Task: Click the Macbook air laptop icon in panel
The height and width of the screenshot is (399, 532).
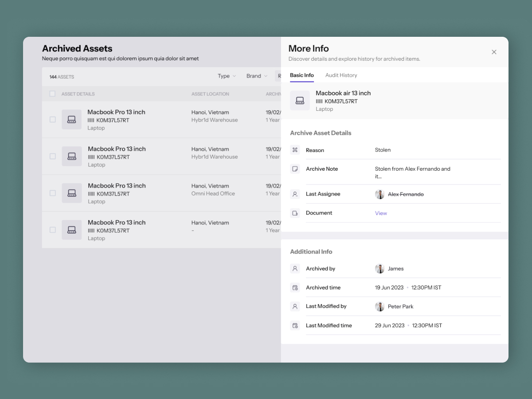Action: 300,101
